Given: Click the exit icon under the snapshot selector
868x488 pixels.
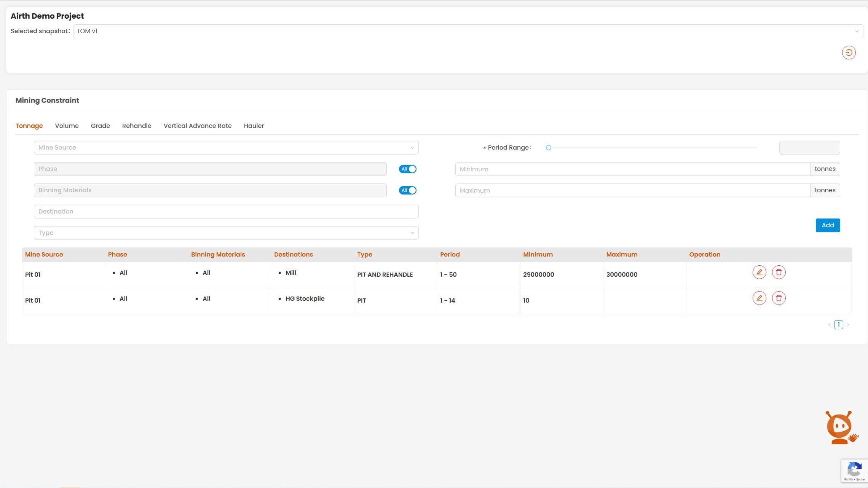Looking at the screenshot, I should pyautogui.click(x=849, y=53).
